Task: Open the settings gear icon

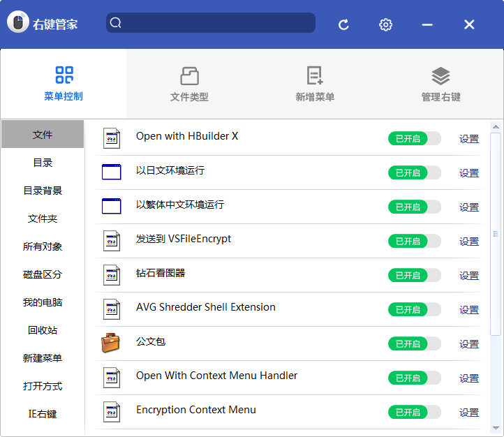Action: (x=385, y=24)
